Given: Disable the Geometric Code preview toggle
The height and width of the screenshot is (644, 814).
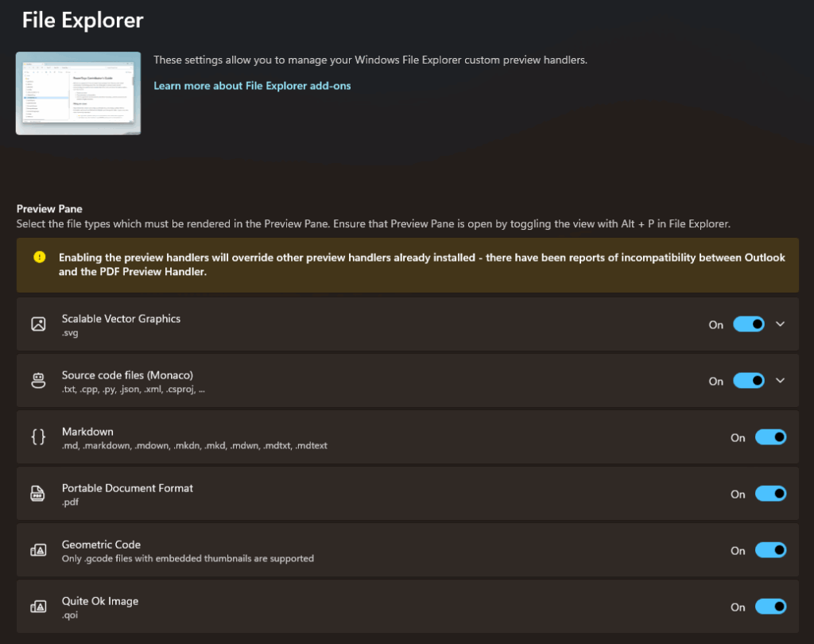Looking at the screenshot, I should click(x=770, y=550).
